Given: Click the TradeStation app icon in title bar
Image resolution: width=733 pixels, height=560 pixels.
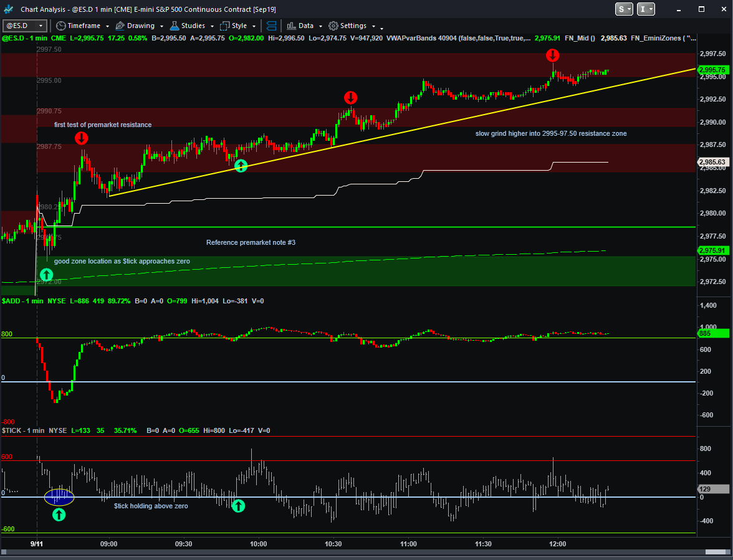Looking at the screenshot, I should (9, 9).
